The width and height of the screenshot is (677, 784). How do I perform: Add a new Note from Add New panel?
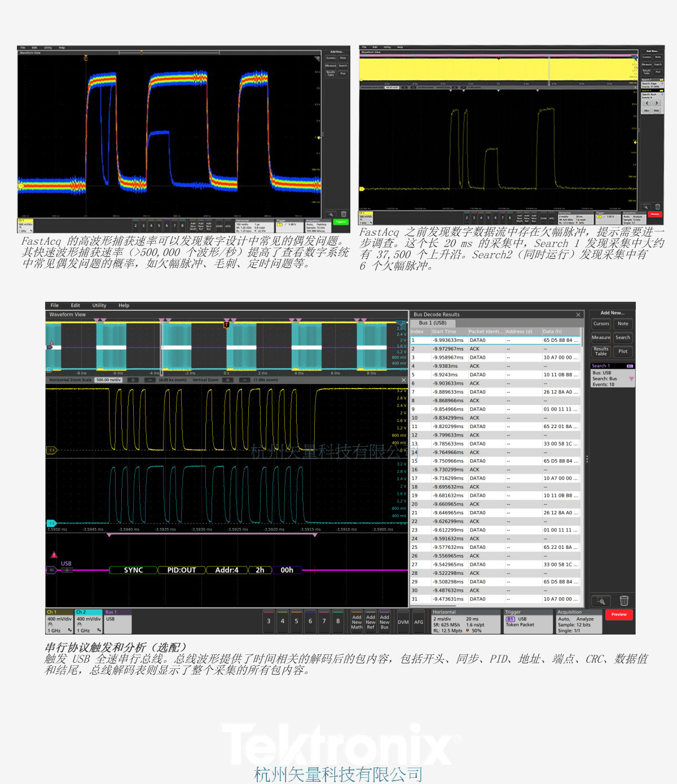[623, 324]
